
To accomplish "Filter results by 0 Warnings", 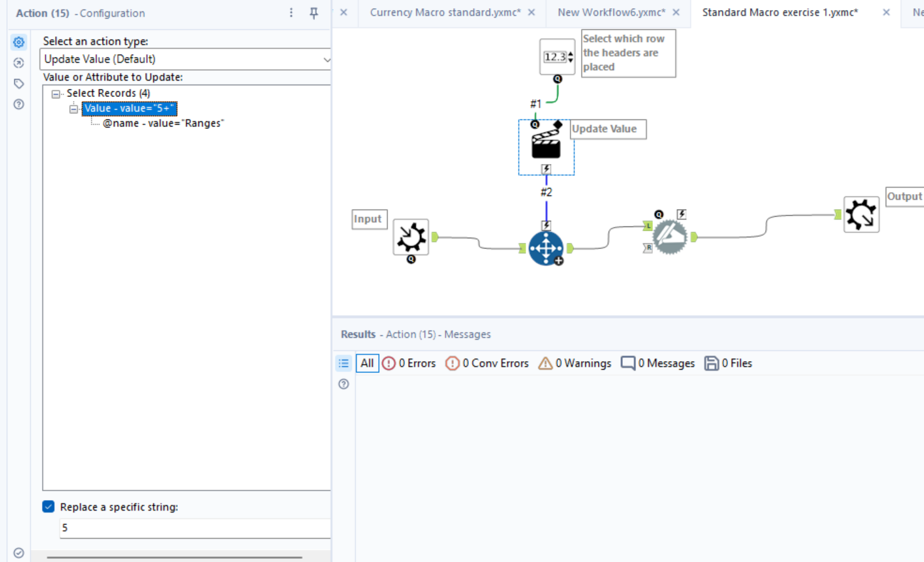I will (575, 363).
